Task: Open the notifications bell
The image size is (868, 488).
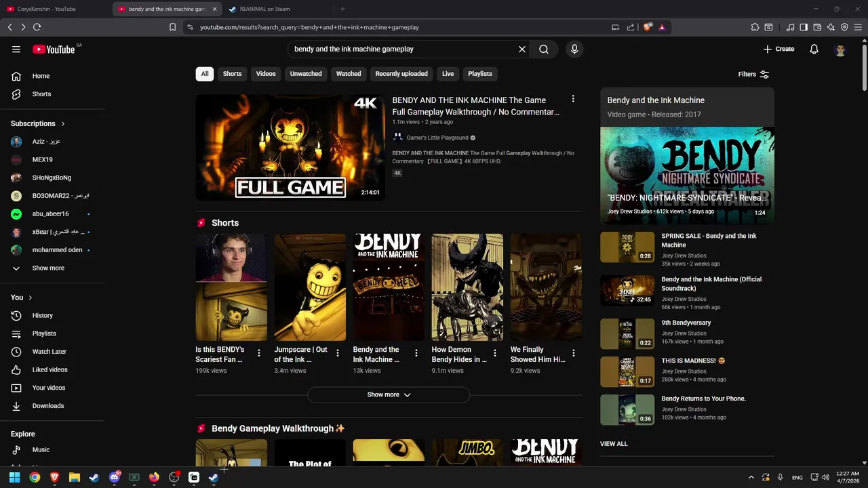Action: (x=814, y=49)
